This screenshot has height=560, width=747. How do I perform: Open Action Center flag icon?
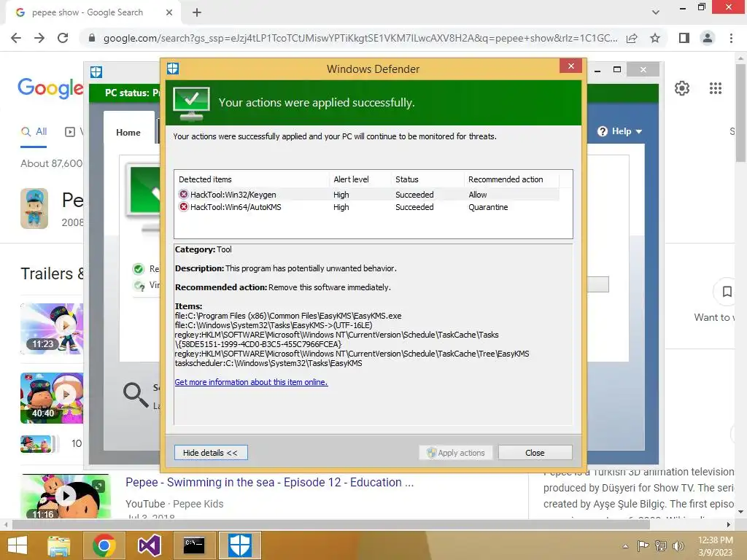643,545
